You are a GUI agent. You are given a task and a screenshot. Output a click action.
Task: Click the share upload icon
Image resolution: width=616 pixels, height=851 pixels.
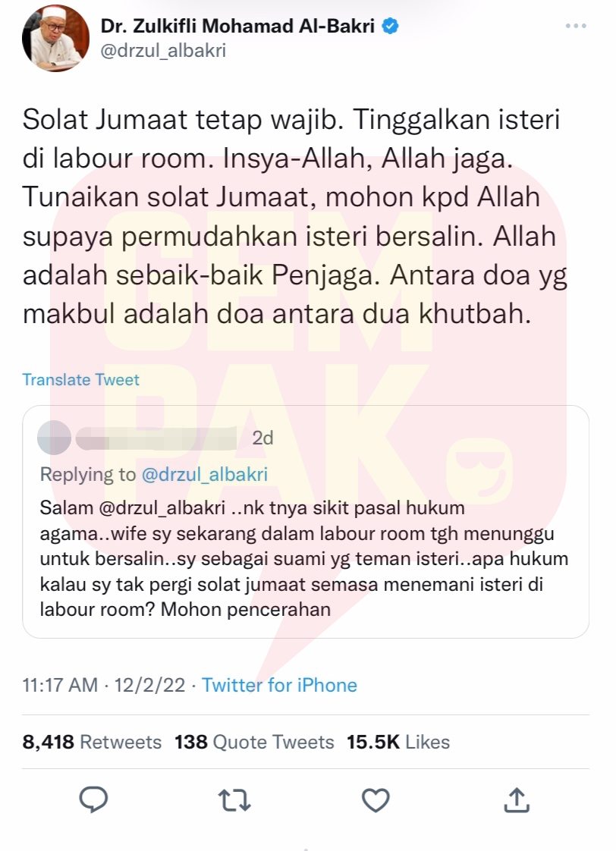[516, 799]
